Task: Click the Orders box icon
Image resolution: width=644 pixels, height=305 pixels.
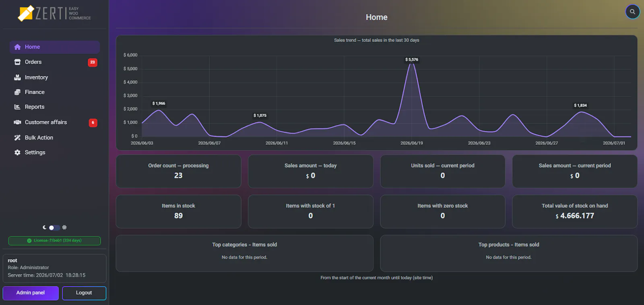Action: click(17, 62)
